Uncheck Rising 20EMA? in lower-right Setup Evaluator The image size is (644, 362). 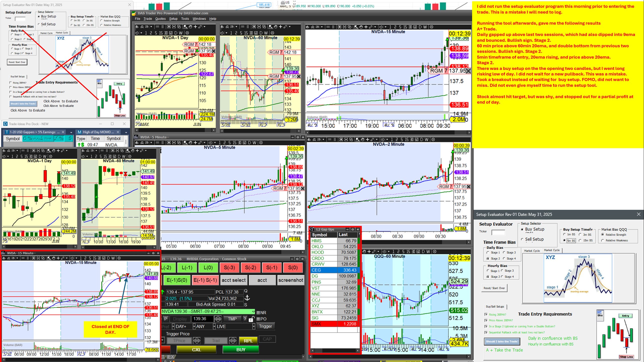point(486,314)
